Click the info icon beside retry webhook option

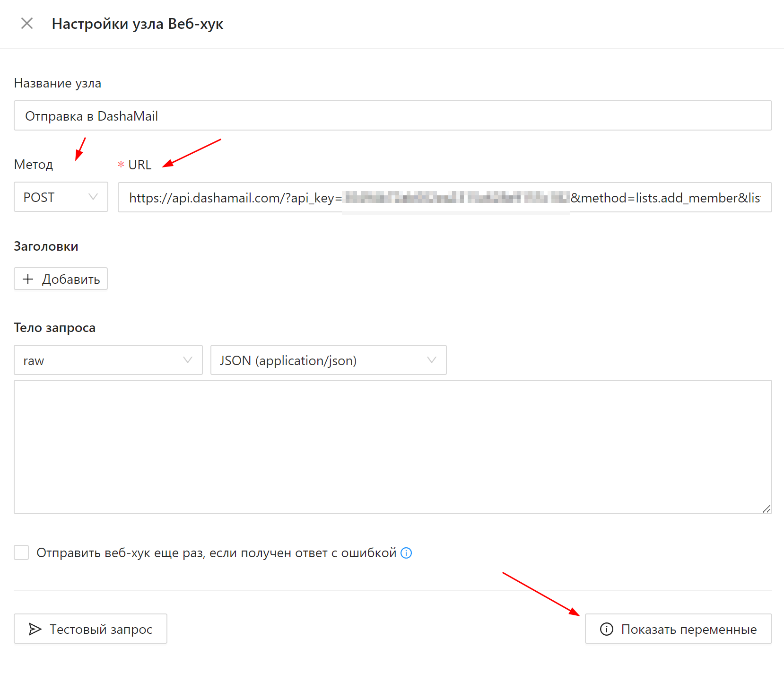click(x=406, y=553)
